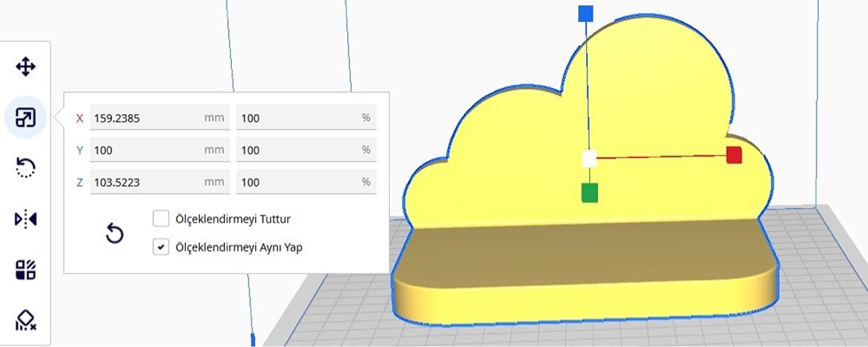Image resolution: width=868 pixels, height=347 pixels.
Task: Click the blue Z-axis scale handle
Action: [585, 13]
